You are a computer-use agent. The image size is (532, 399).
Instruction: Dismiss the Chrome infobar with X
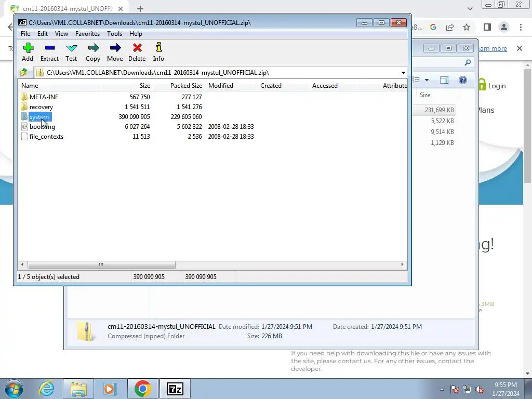(x=520, y=48)
